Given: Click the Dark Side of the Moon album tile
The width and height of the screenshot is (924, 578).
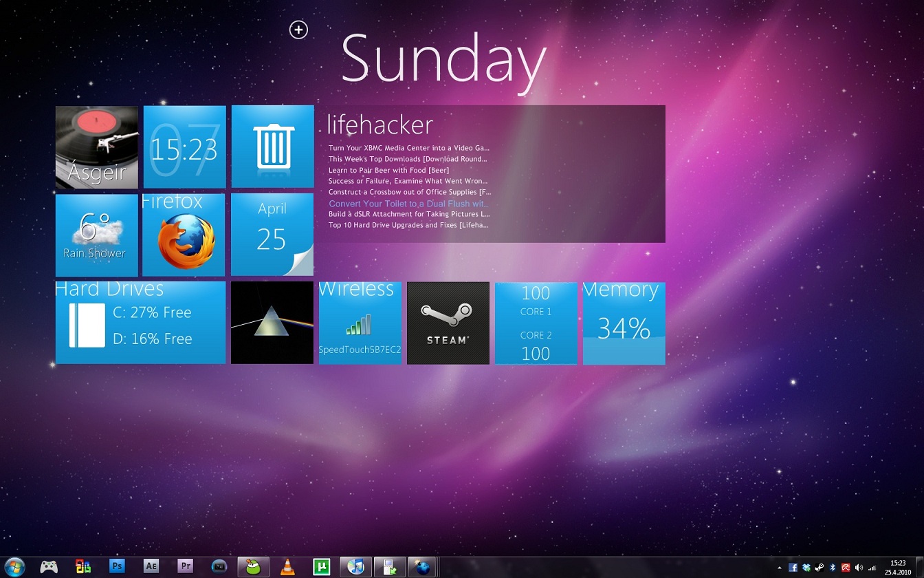Looking at the screenshot, I should tap(272, 323).
